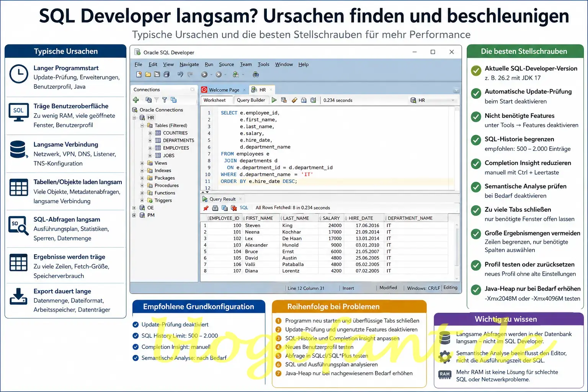Open the Source menu

[226, 64]
